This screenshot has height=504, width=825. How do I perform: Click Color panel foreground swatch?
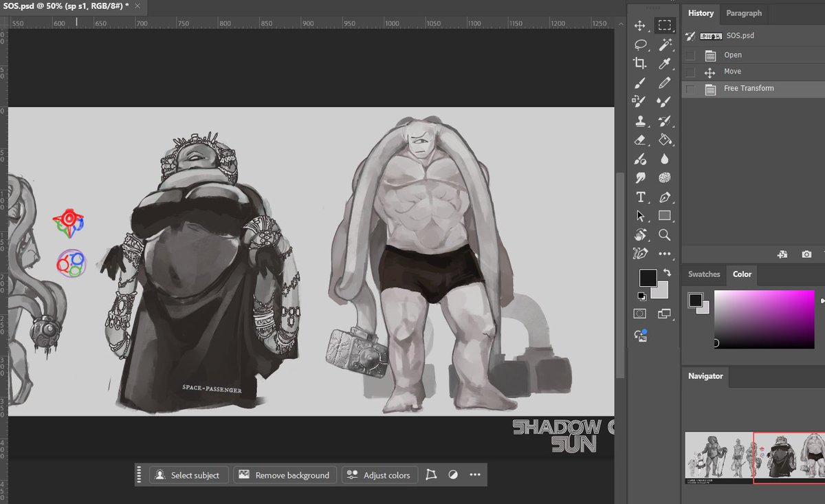point(695,300)
